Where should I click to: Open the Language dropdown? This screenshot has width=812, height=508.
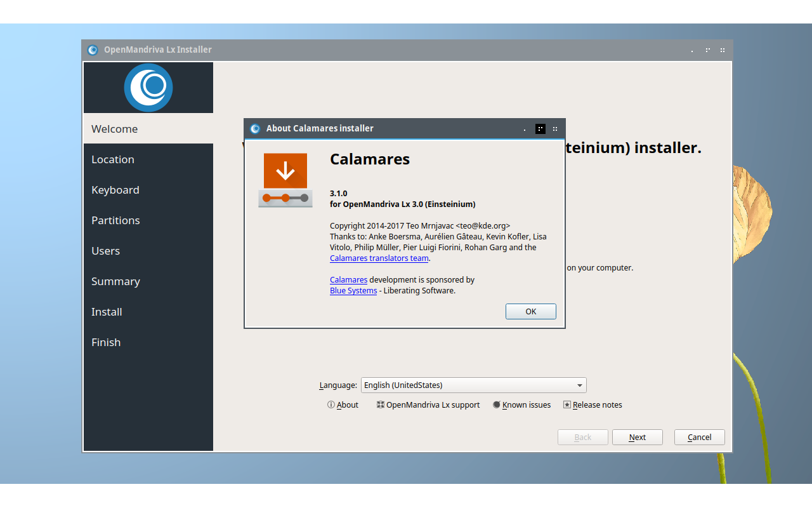473,385
